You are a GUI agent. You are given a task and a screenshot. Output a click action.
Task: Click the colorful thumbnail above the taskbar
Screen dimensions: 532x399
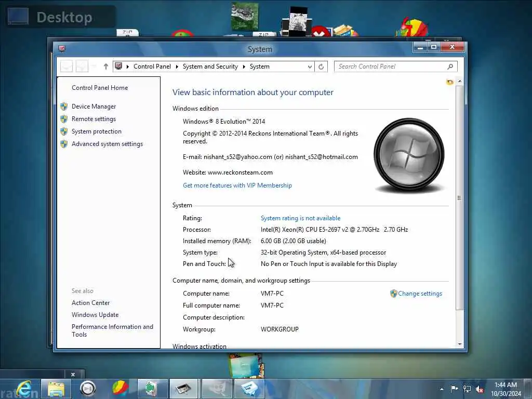pyautogui.click(x=246, y=365)
